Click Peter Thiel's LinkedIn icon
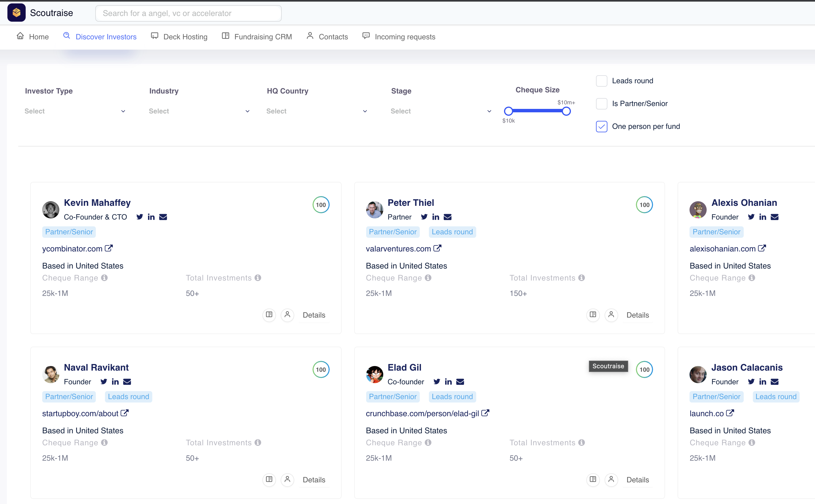The width and height of the screenshot is (815, 504). [x=435, y=217]
